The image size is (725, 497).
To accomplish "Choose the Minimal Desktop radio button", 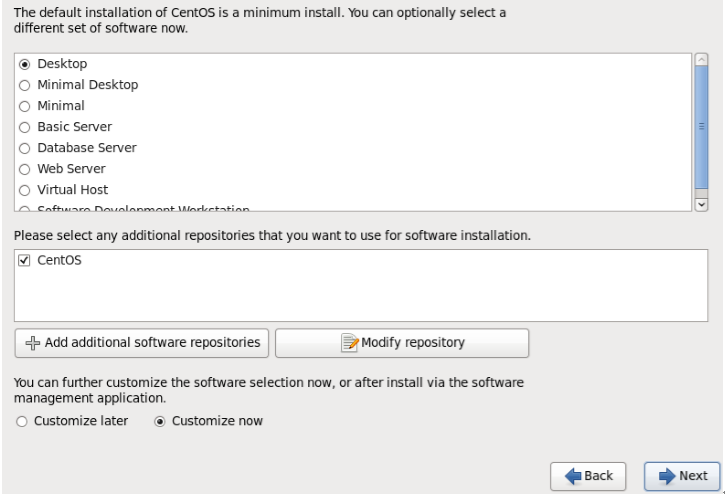I will coord(25,86).
